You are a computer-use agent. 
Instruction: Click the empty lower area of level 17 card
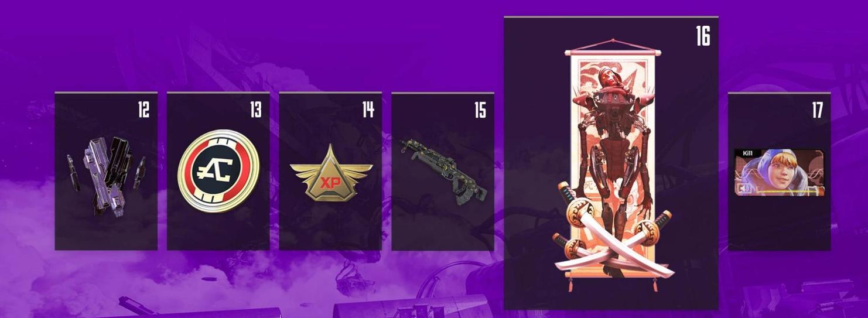(x=779, y=225)
